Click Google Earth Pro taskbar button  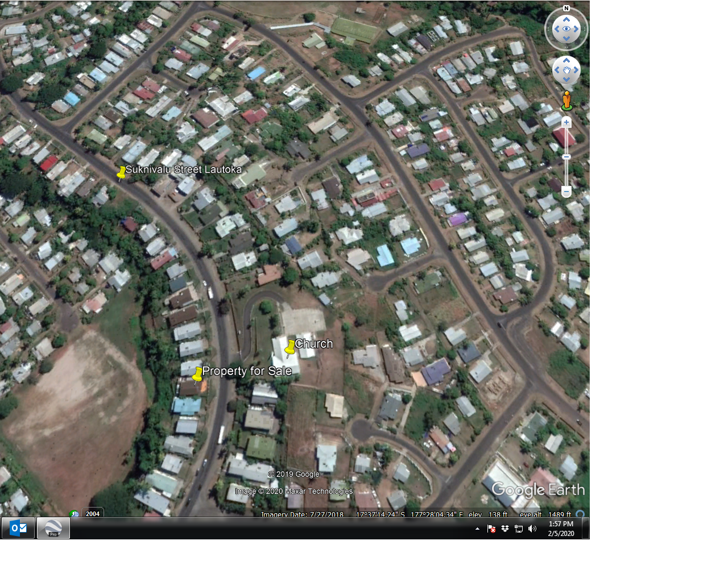click(x=53, y=528)
